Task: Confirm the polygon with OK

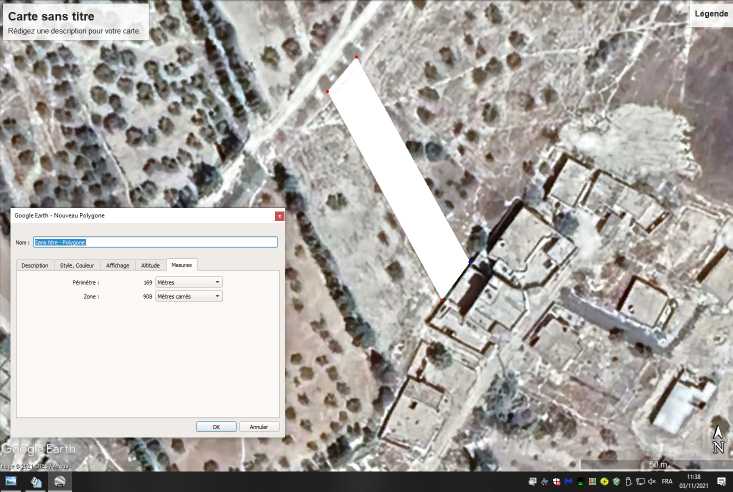Action: pos(216,427)
